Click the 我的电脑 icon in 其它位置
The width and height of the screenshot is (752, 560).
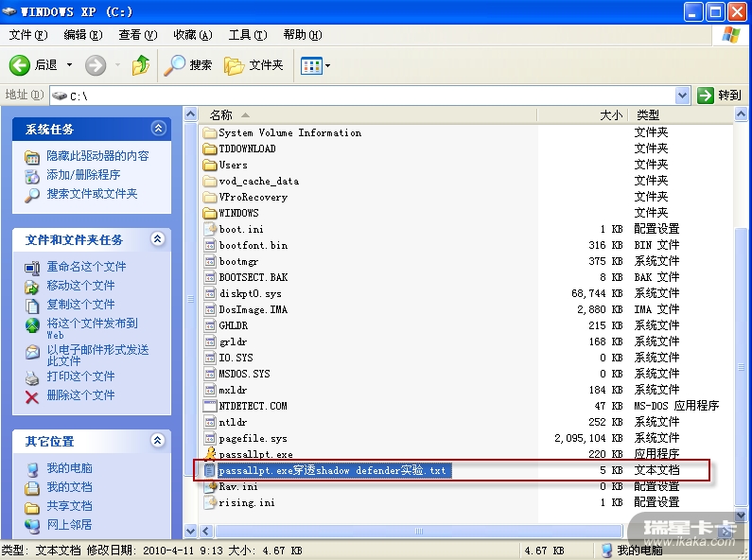tap(32, 469)
